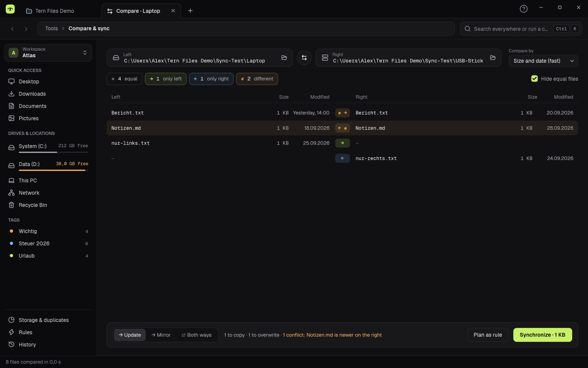Viewport: 588px width, 368px height.
Task: Click Synchronize · 1 KB button
Action: coord(543,335)
